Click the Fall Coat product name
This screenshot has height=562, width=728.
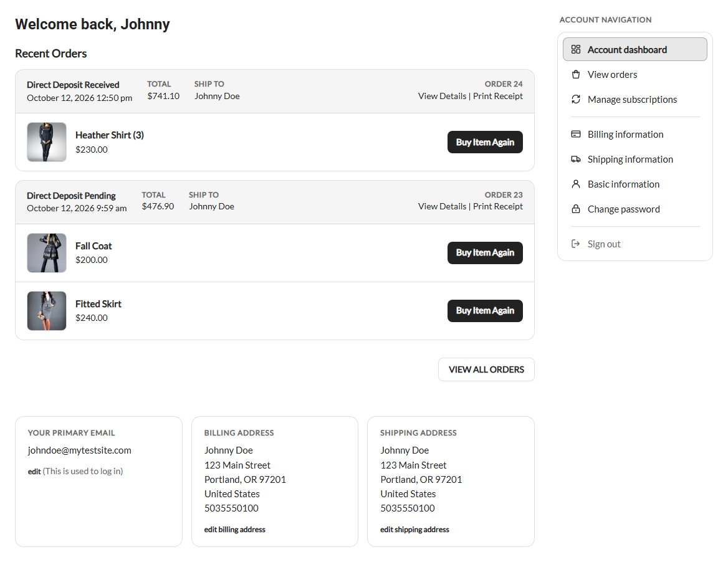click(x=93, y=246)
